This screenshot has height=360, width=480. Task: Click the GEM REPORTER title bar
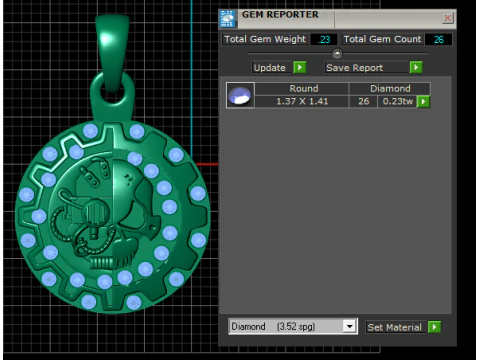pos(337,19)
